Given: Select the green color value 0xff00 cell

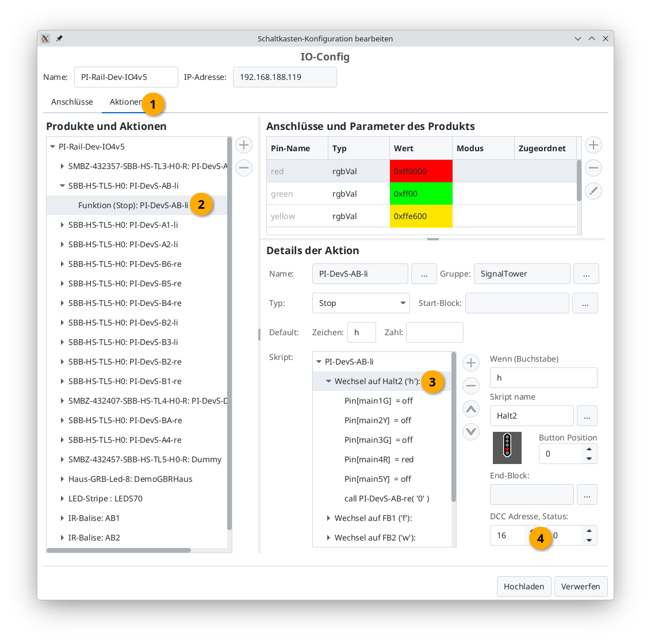Looking at the screenshot, I should (x=421, y=194).
